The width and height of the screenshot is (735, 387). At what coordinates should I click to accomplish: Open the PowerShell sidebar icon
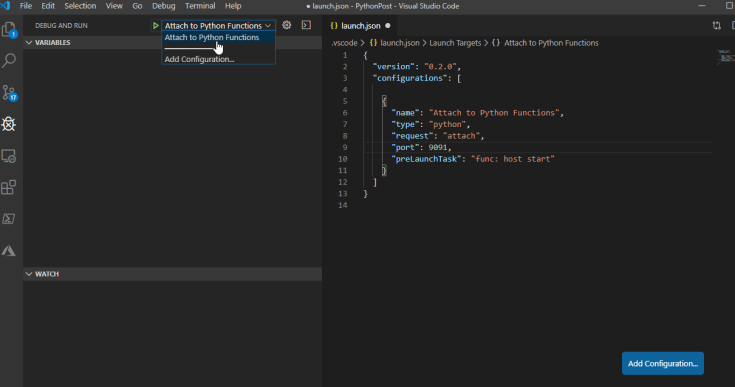[x=9, y=219]
